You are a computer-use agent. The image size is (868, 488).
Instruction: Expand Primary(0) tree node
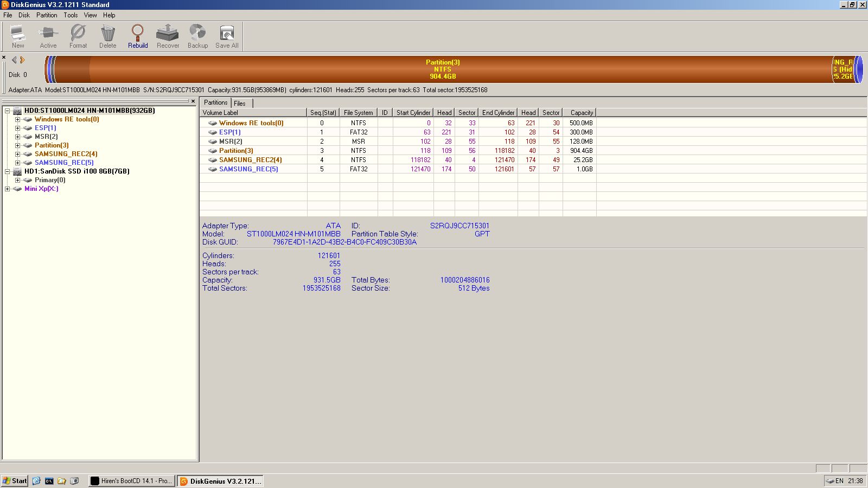[x=17, y=180]
